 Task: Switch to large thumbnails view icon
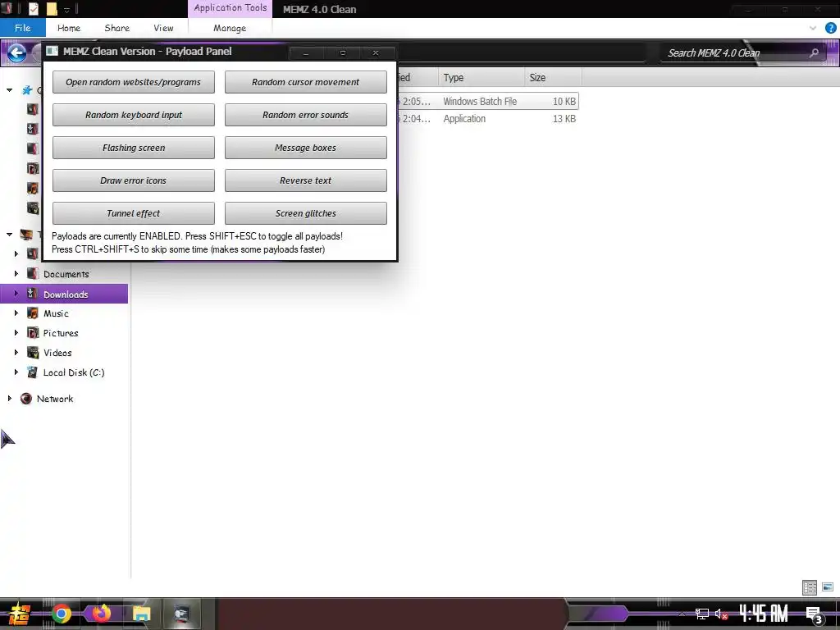[x=828, y=587]
